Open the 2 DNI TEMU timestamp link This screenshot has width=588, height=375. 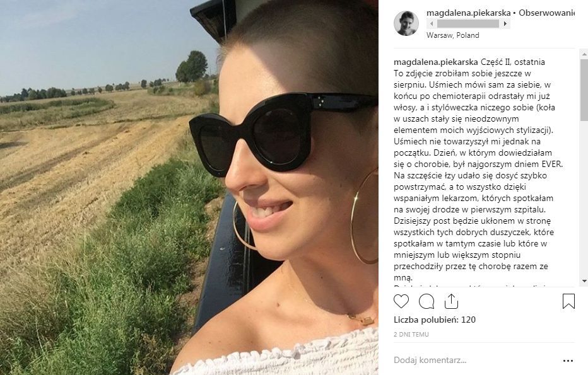point(411,334)
